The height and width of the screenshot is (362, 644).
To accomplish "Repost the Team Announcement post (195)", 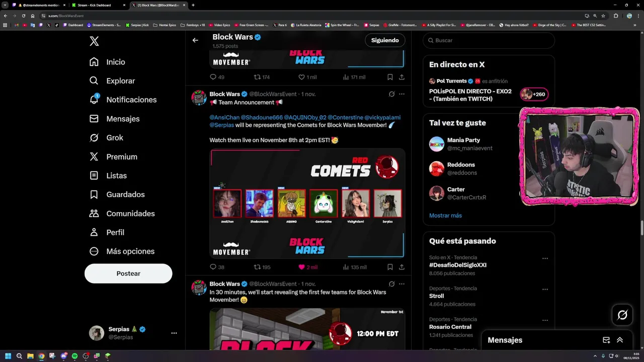I will [262, 267].
